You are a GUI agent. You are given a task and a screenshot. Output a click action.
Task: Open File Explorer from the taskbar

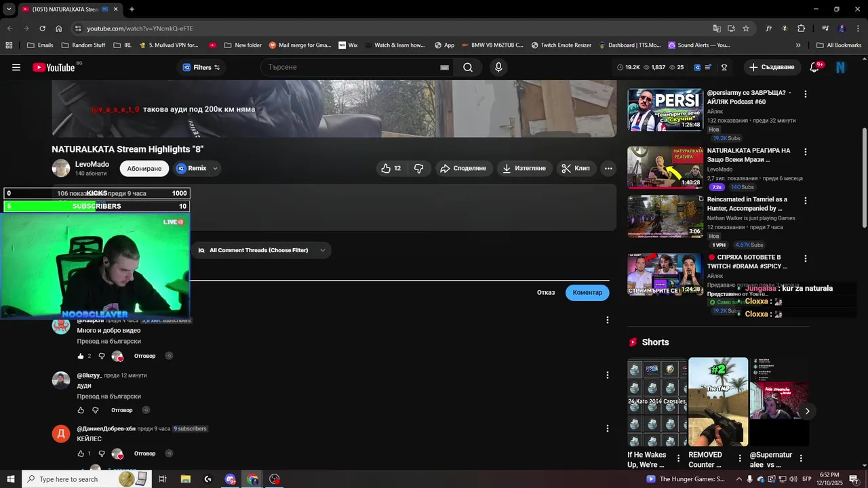185,479
